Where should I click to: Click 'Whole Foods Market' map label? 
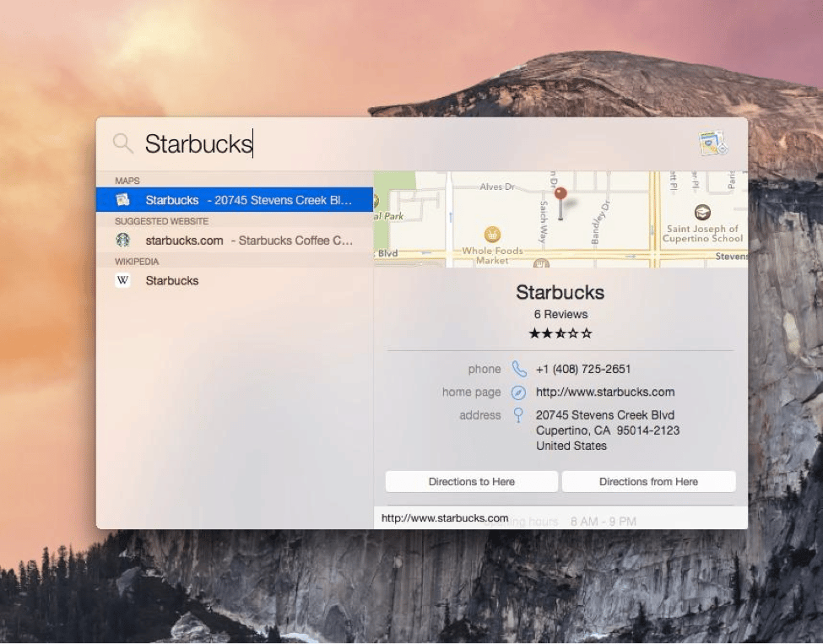[492, 256]
